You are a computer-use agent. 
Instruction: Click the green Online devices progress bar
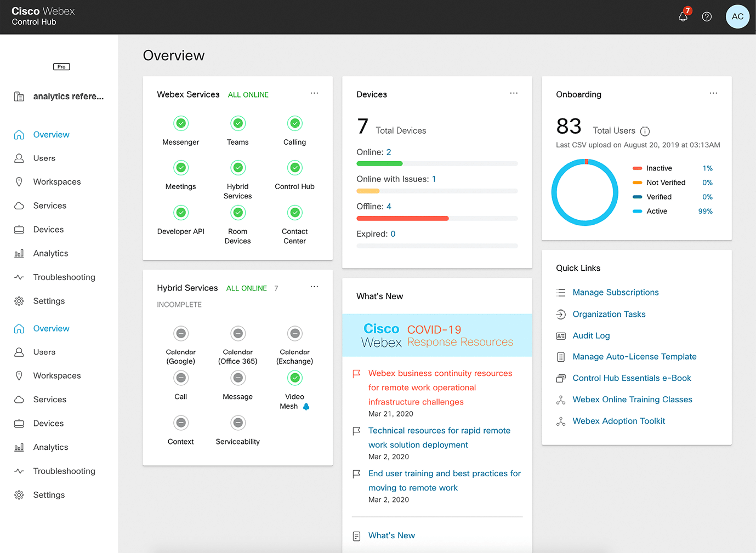tap(379, 163)
